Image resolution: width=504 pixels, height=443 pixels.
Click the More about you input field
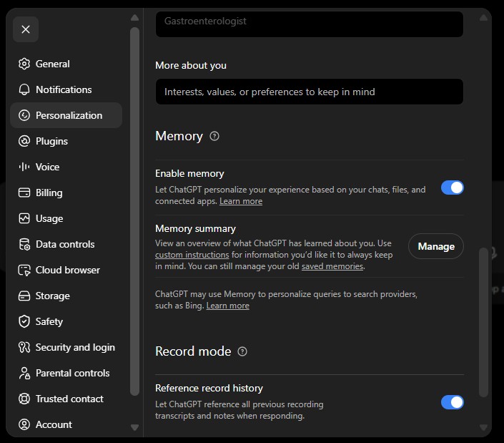tap(310, 92)
